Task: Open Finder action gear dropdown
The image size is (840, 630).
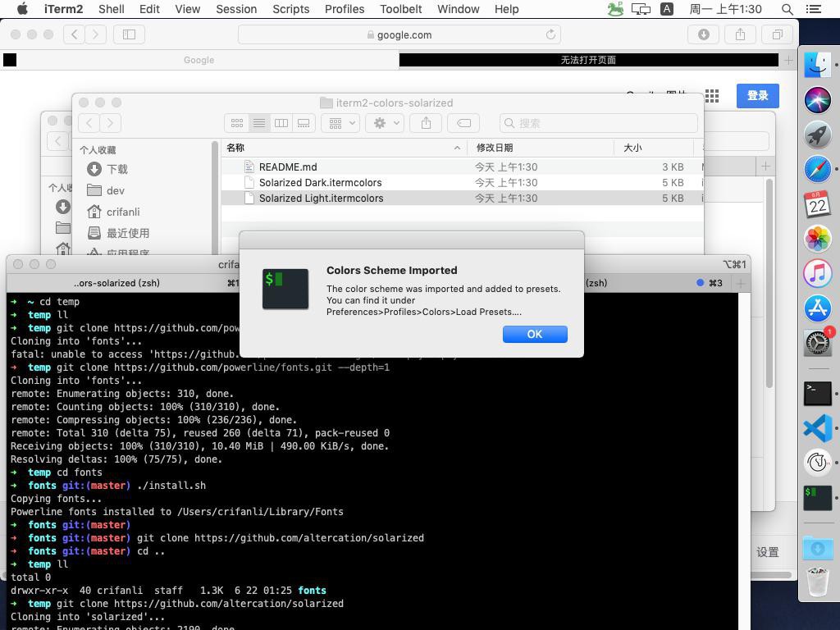Action: pos(385,123)
